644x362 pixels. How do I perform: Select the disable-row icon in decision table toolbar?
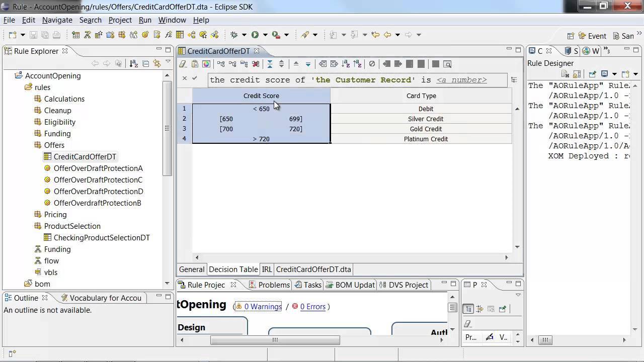[x=372, y=64]
